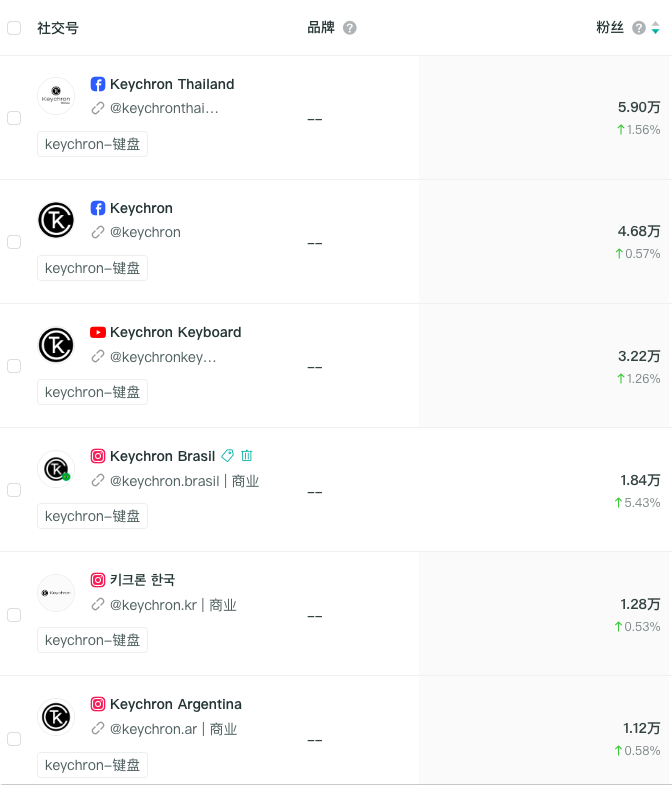Click the link icon beside @keychron.ar
Screen dimensions: 672x785
[98, 729]
